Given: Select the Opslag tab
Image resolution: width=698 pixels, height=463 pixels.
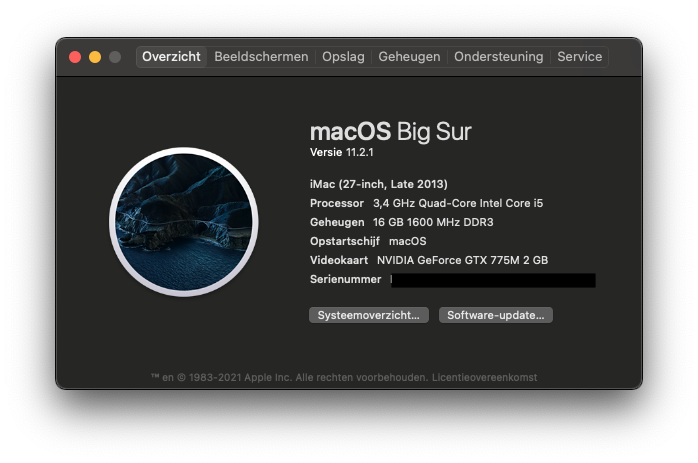Looking at the screenshot, I should pyautogui.click(x=343, y=57).
